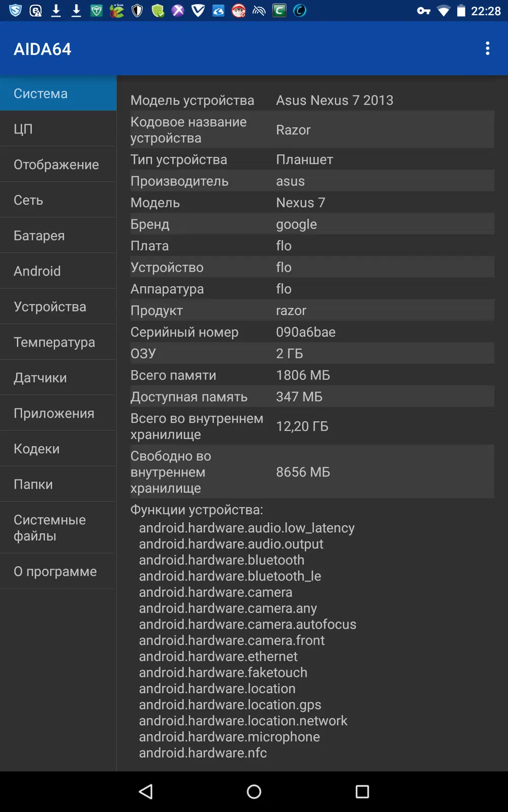The image size is (508, 812).
Task: Tap the battery icon in status bar
Action: (461, 11)
